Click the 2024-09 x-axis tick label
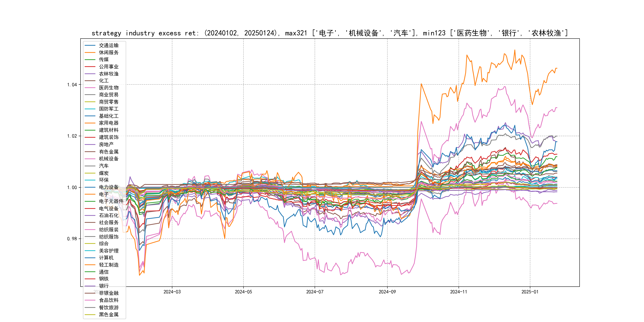This screenshot has height=322, width=644. pyautogui.click(x=387, y=292)
